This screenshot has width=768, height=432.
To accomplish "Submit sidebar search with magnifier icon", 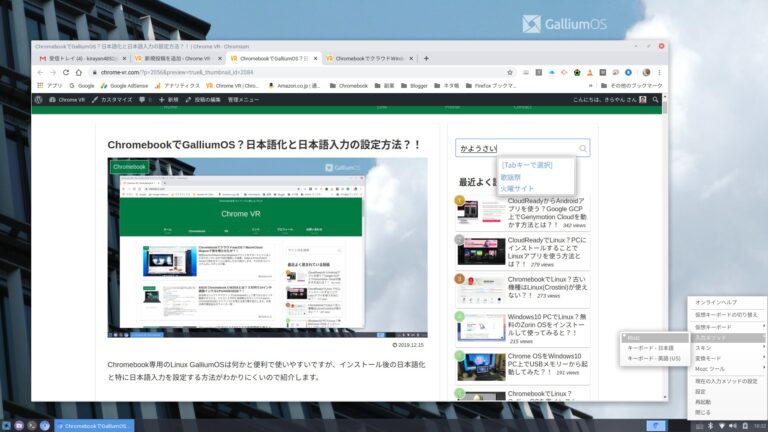I will (x=583, y=148).
